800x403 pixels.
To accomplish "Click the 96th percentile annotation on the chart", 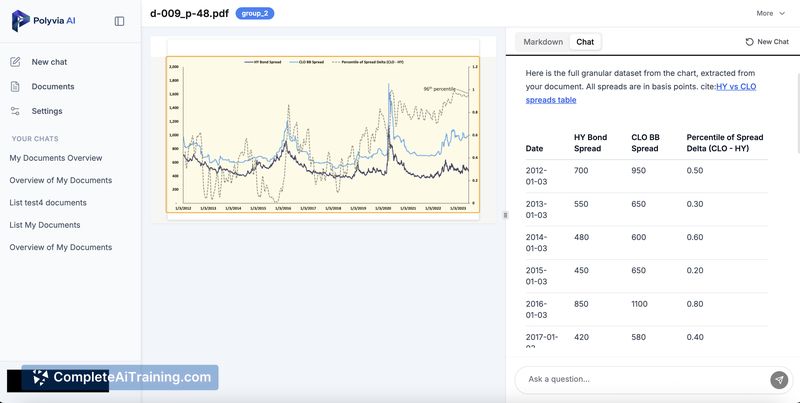I will tap(439, 89).
